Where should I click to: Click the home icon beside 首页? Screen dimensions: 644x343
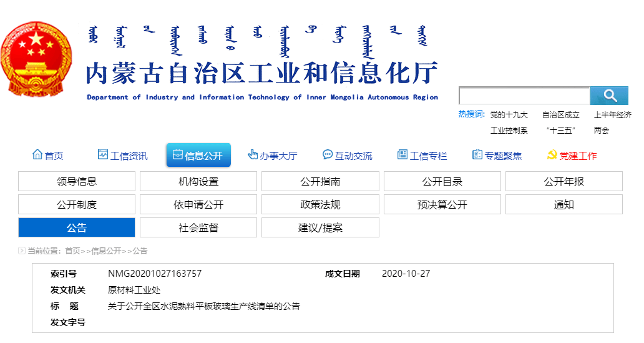(37, 155)
